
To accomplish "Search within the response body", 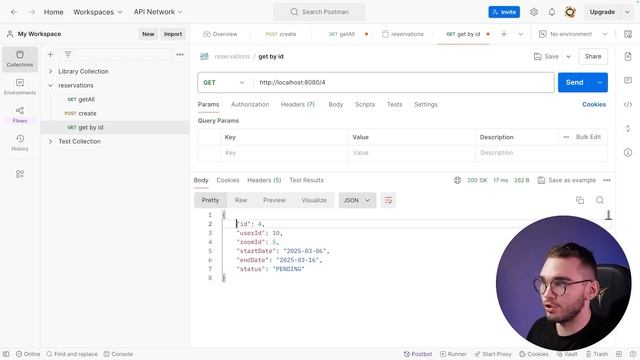I will (x=600, y=200).
